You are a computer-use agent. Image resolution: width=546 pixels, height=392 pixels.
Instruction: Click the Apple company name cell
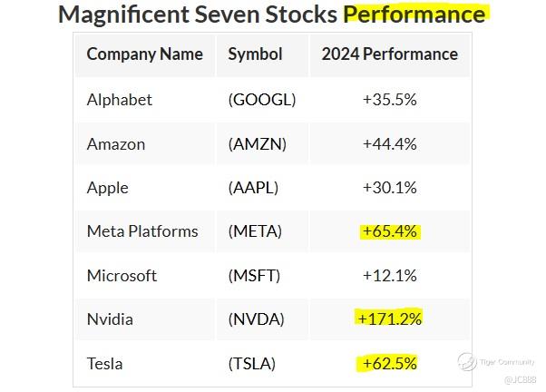(x=108, y=188)
